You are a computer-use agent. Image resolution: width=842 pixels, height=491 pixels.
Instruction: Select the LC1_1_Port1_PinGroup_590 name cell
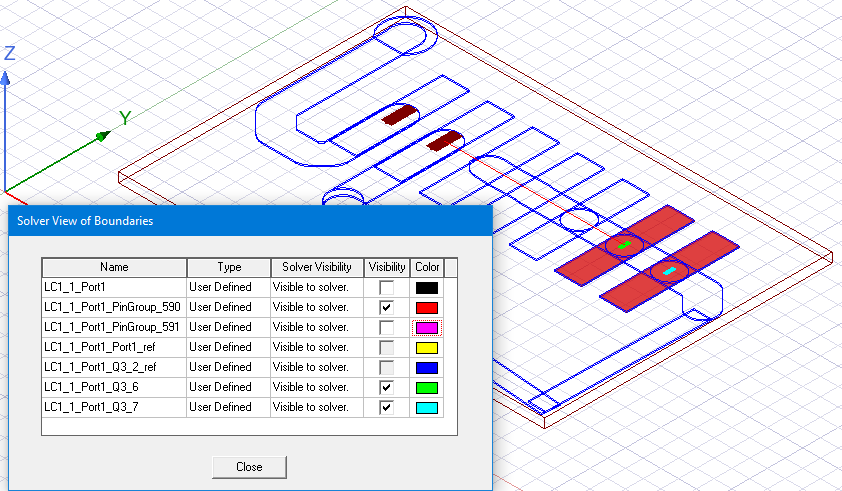click(x=112, y=307)
